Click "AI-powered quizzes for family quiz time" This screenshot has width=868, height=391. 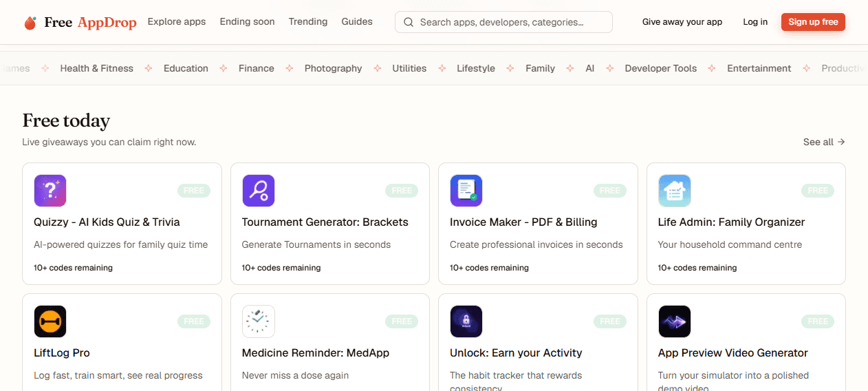pos(120,244)
